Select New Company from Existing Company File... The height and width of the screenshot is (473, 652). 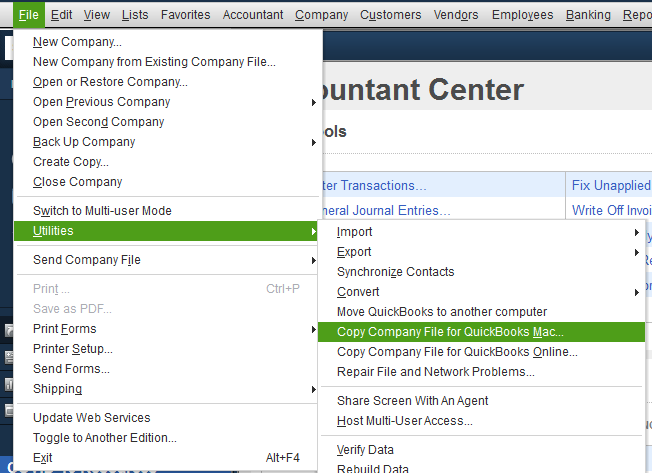click(166, 62)
